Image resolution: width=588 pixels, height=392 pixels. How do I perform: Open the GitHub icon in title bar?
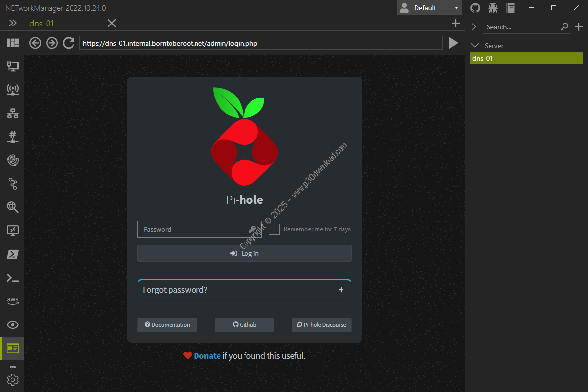(475, 8)
